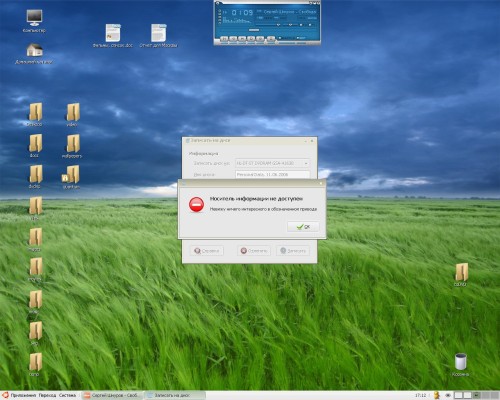The width and height of the screenshot is (500, 400).
Task: Click the 17:12 clock on panel
Action: click(421, 395)
